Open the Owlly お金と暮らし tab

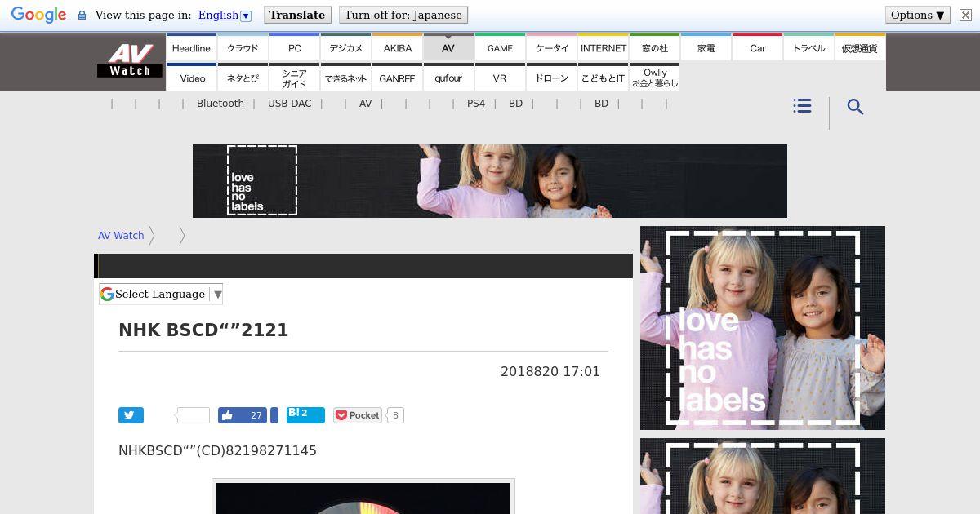coord(654,77)
